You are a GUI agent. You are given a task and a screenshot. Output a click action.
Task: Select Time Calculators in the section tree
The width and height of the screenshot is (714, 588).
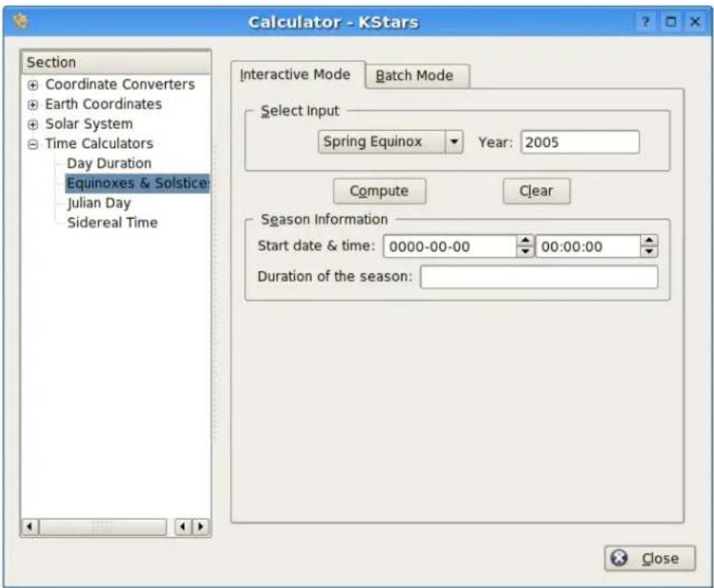click(x=99, y=143)
